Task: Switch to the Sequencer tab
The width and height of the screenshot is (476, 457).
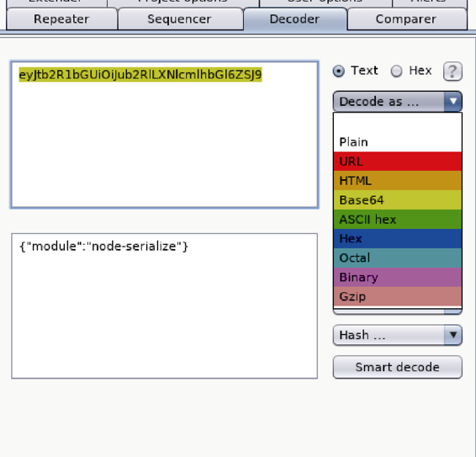Action: 180,19
